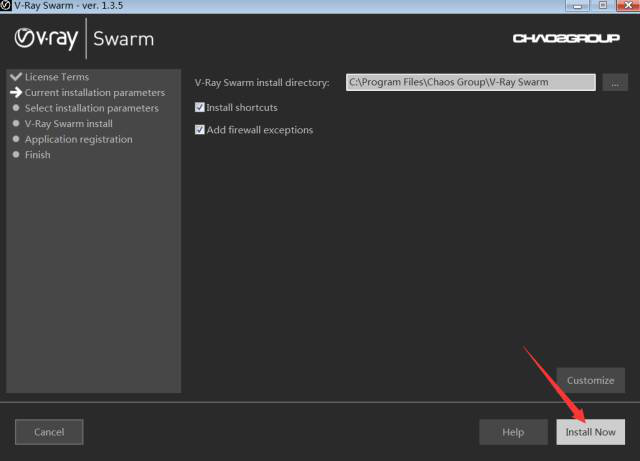Select the License Terms step
Image resolution: width=640 pixels, height=461 pixels.
[57, 77]
